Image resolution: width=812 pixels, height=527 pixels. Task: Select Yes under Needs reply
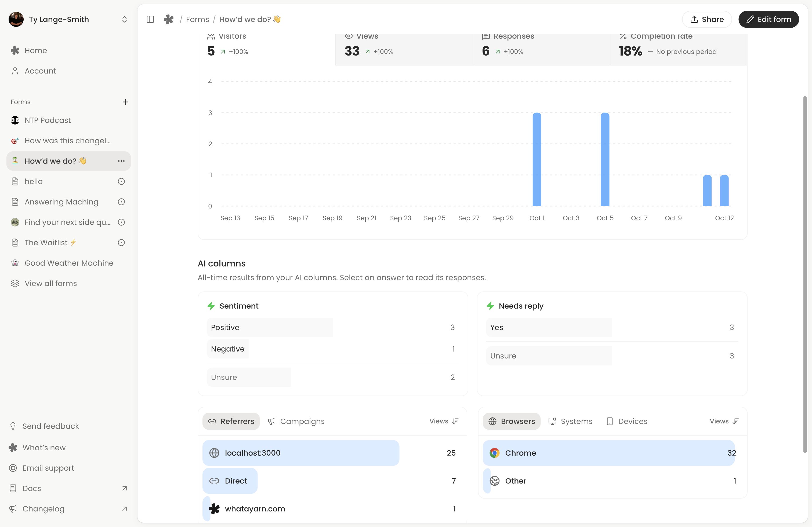(612, 328)
